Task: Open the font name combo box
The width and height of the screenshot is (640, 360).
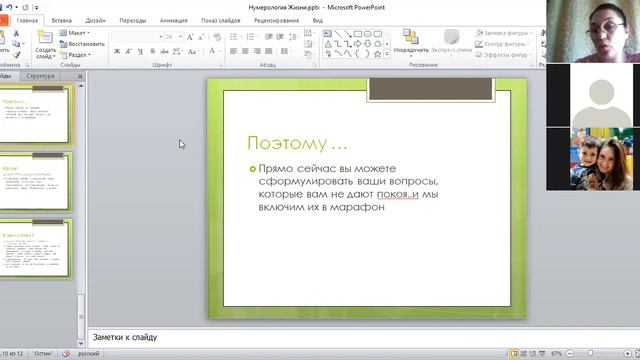Action: [x=137, y=37]
